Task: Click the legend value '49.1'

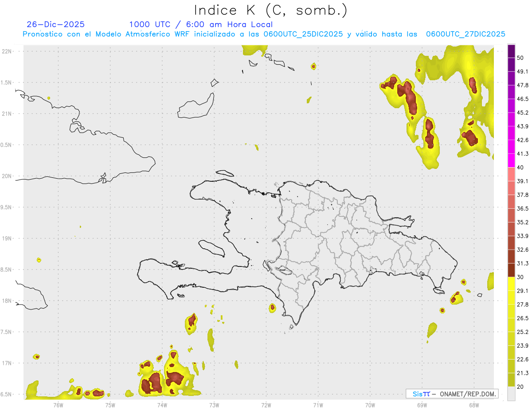Action: (x=523, y=71)
